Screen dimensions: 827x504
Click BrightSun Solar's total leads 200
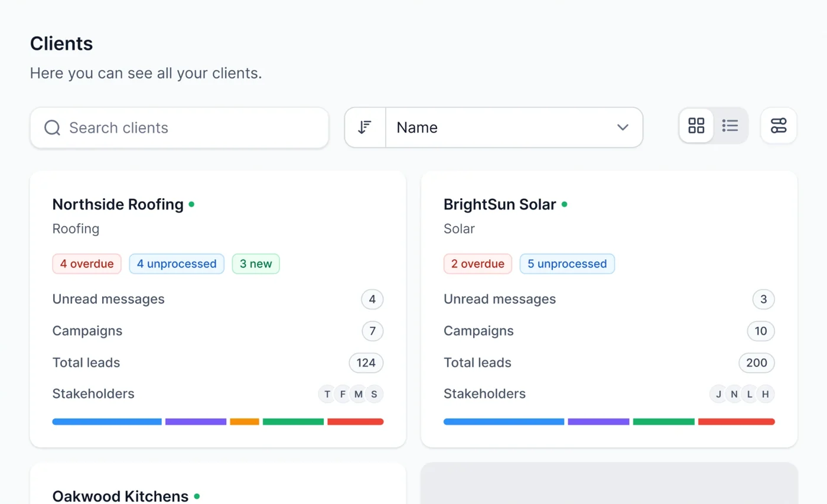(x=757, y=363)
